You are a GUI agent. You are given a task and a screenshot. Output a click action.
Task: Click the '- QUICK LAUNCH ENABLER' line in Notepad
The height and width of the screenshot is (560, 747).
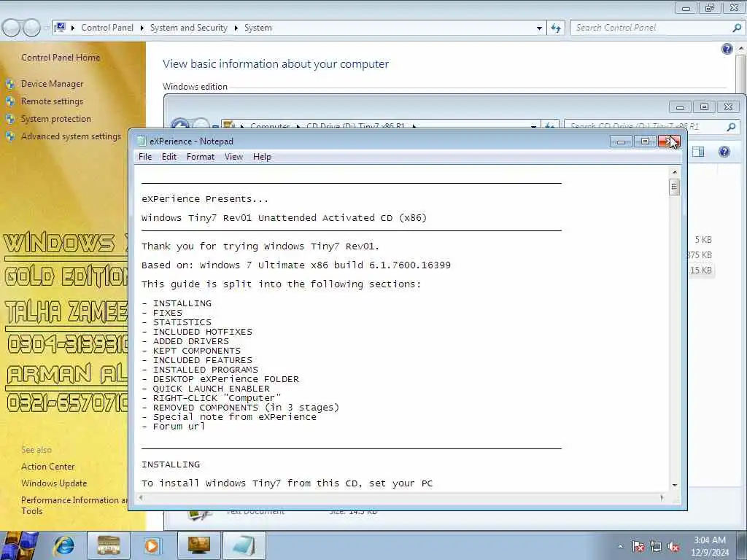pos(205,389)
